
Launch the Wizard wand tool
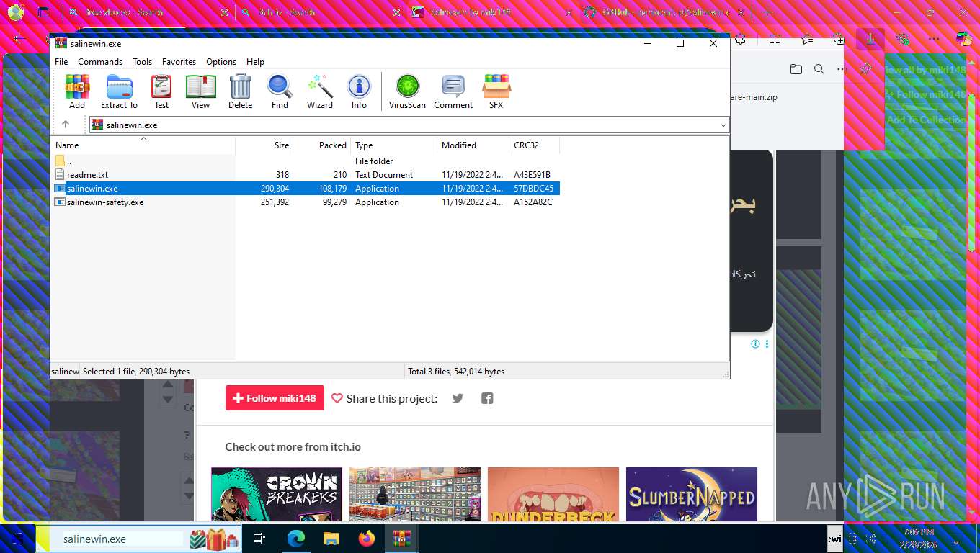point(319,91)
